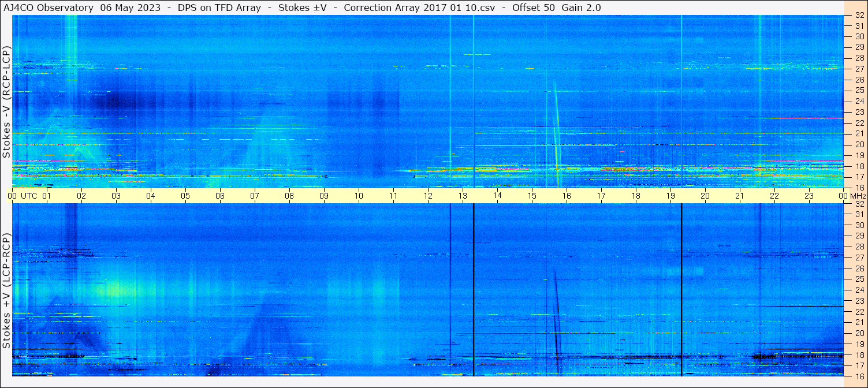868x388 pixels.
Task: Click the 22 hour tick on time axis
Action: [x=774, y=196]
